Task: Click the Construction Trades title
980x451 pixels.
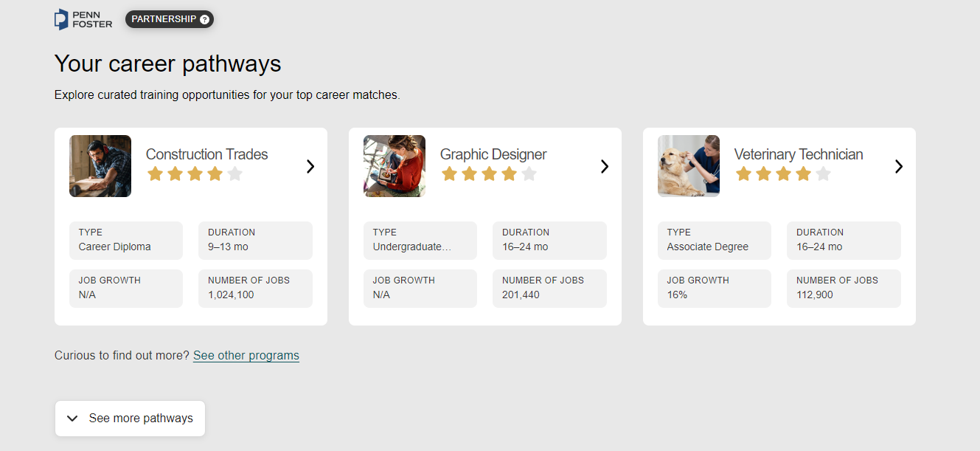Action: click(206, 154)
